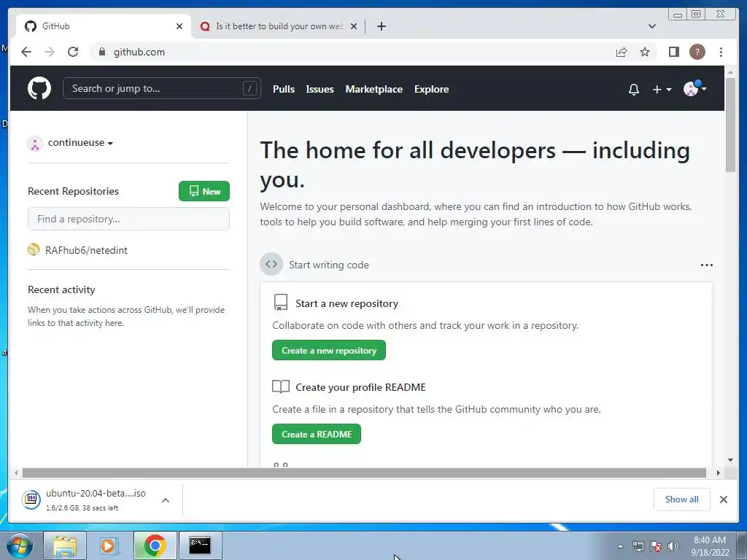Toggle the Chrome side panel icon
The height and width of the screenshot is (560, 747).
(x=673, y=52)
